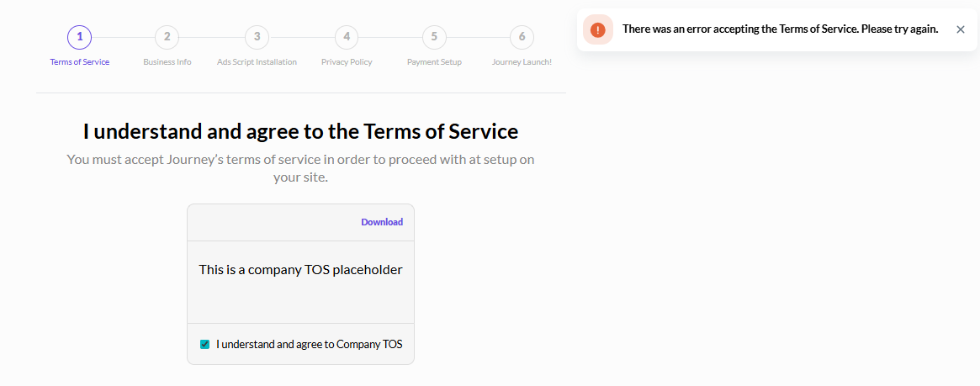This screenshot has height=386, width=980.
Task: Open the "Business Info" step label
Action: coord(167,62)
